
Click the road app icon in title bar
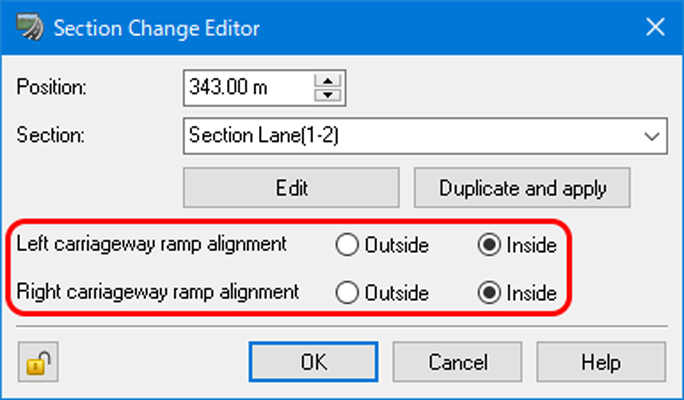tap(30, 27)
